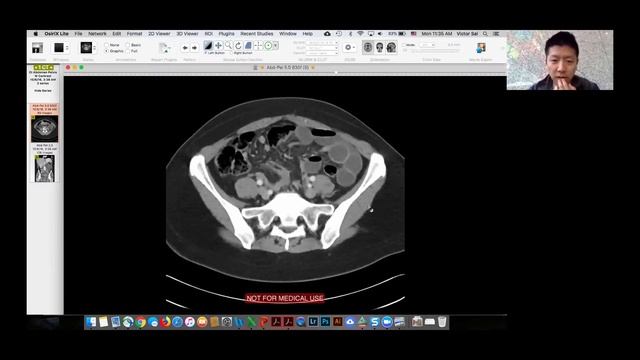The width and height of the screenshot is (640, 360).
Task: Open the Format menu
Action: pyautogui.click(x=134, y=34)
